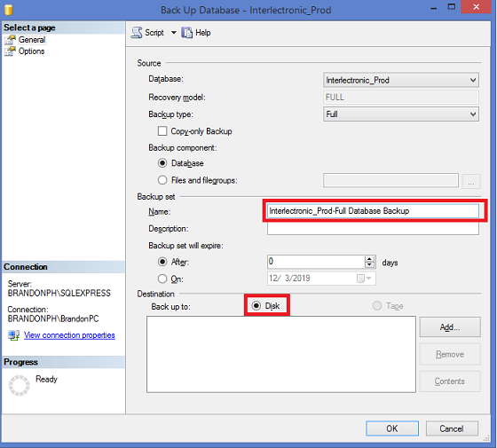Click the backup set Description field
497x448 pixels.
373,228
